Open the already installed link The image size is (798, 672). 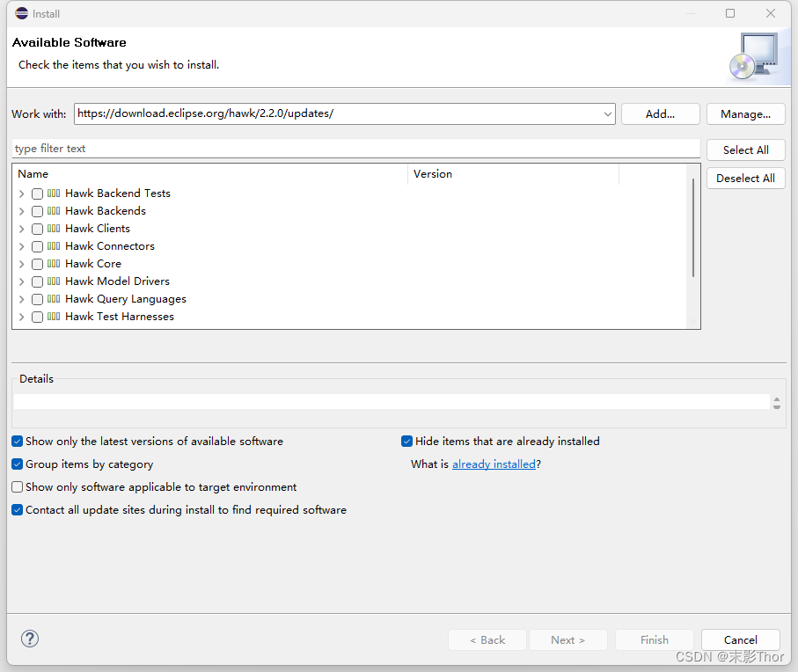(x=494, y=464)
